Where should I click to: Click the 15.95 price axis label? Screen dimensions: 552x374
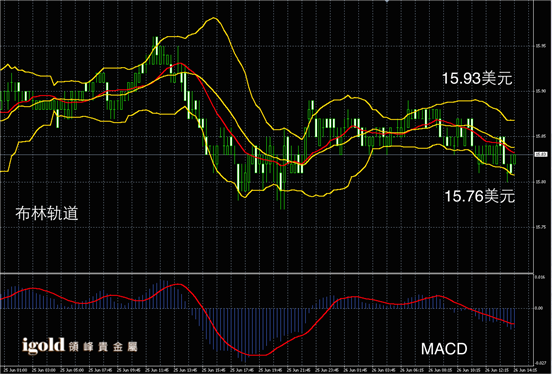[x=540, y=46]
